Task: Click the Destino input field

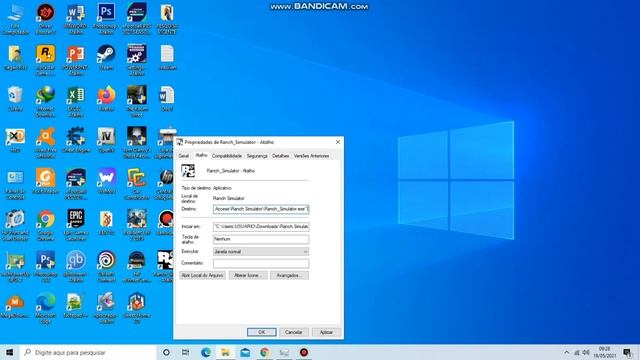Action: point(261,209)
